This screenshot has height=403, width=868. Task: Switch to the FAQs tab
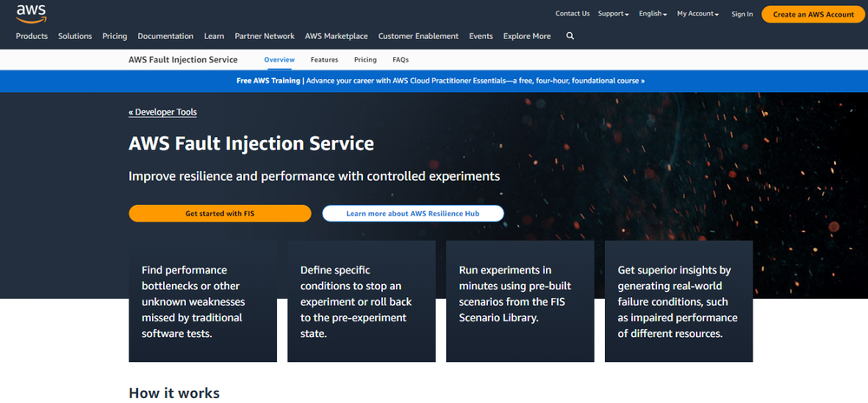[x=400, y=60]
